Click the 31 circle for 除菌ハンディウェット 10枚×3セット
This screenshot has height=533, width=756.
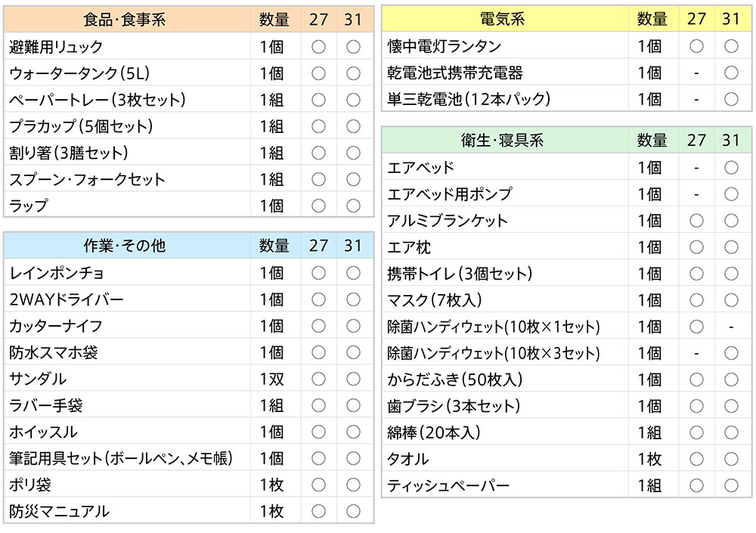coord(731,353)
